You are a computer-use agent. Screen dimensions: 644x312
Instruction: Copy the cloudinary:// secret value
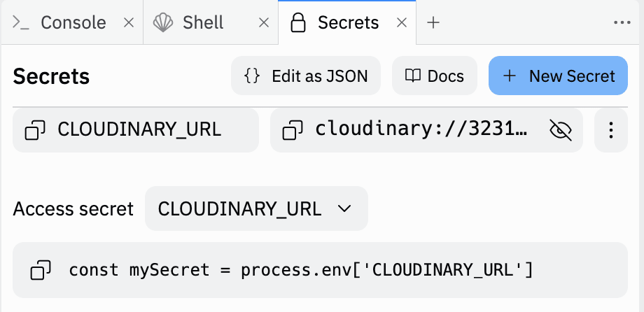click(293, 130)
